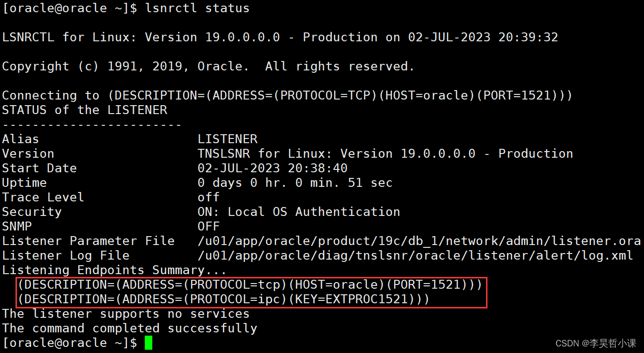Viewport: 644px width, 353px height.
Task: Click 'Listening Endpoints Summary...' line
Action: click(x=115, y=270)
